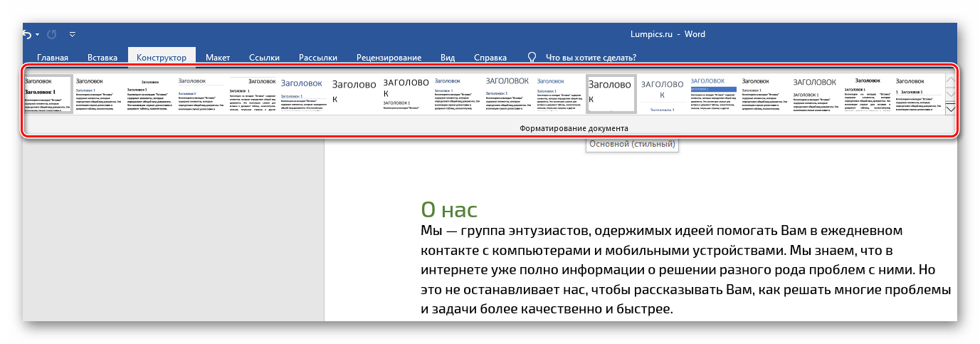Choose the highlighted Основной (стильный) style set
The image size is (980, 344).
coord(611,94)
